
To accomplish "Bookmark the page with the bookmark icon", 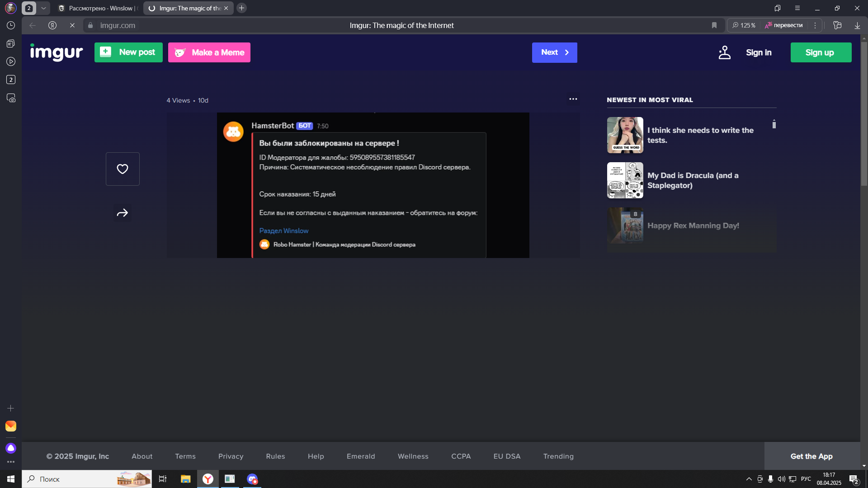I will (714, 25).
